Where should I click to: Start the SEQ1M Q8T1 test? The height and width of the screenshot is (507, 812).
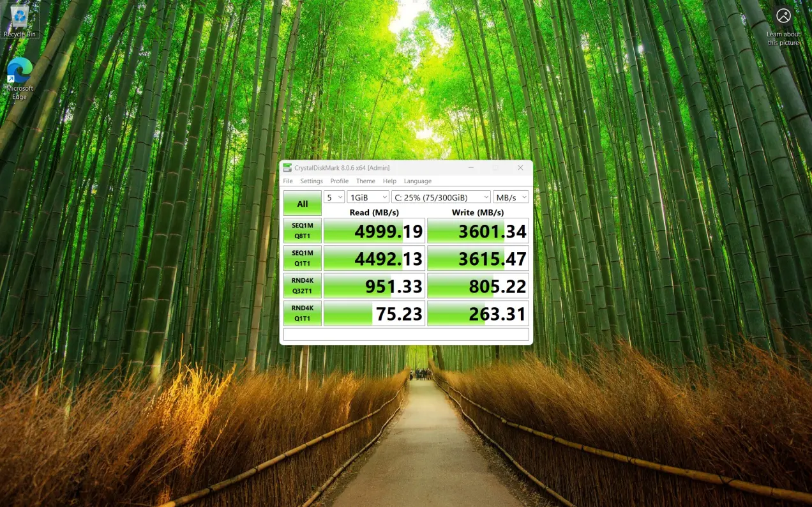(x=302, y=231)
